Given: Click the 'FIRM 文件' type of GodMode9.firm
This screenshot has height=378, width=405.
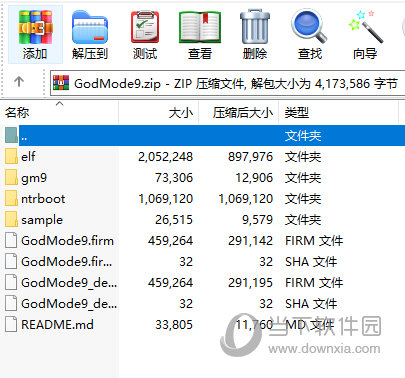Looking at the screenshot, I should coord(314,240).
